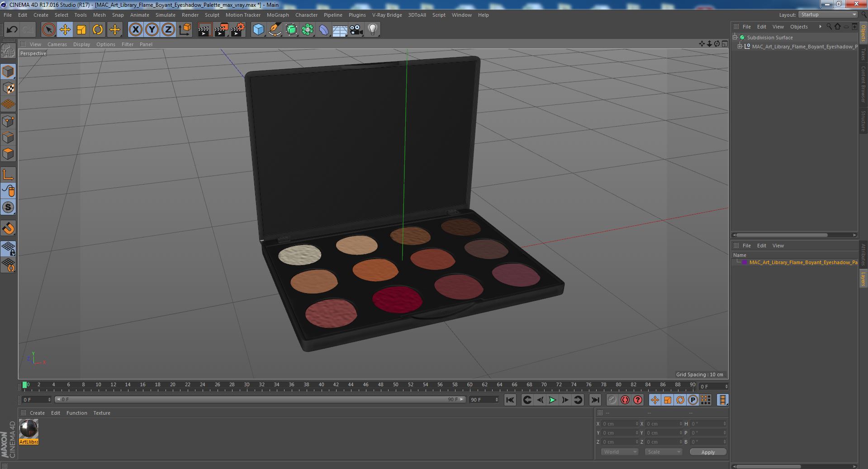
Task: Collapse the Subdivision Surface tree node
Action: [x=735, y=38]
